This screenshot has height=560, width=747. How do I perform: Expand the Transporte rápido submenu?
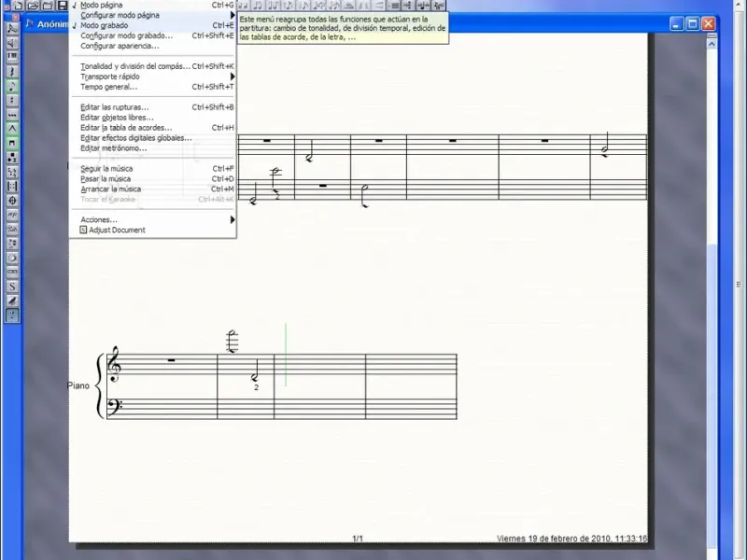click(152, 77)
